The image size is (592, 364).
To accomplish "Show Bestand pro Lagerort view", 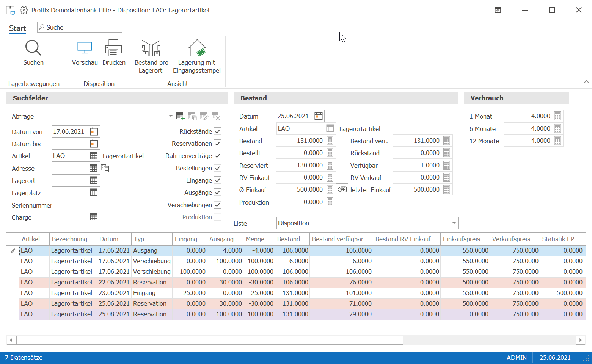I will (151, 57).
